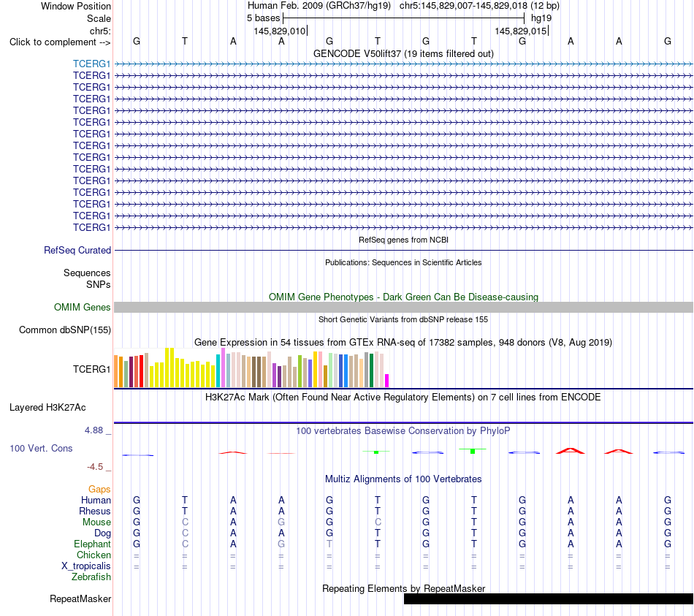Open the Gene Expression in 54 tissues title
This screenshot has width=694, height=616.
pyautogui.click(x=403, y=342)
